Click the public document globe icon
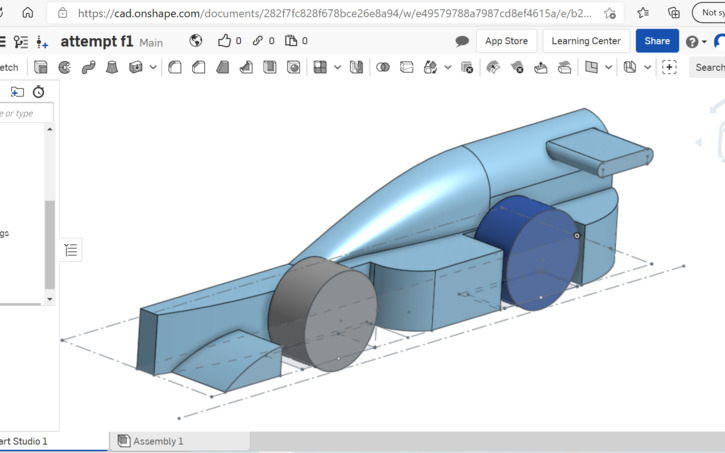The image size is (725, 453). point(196,41)
